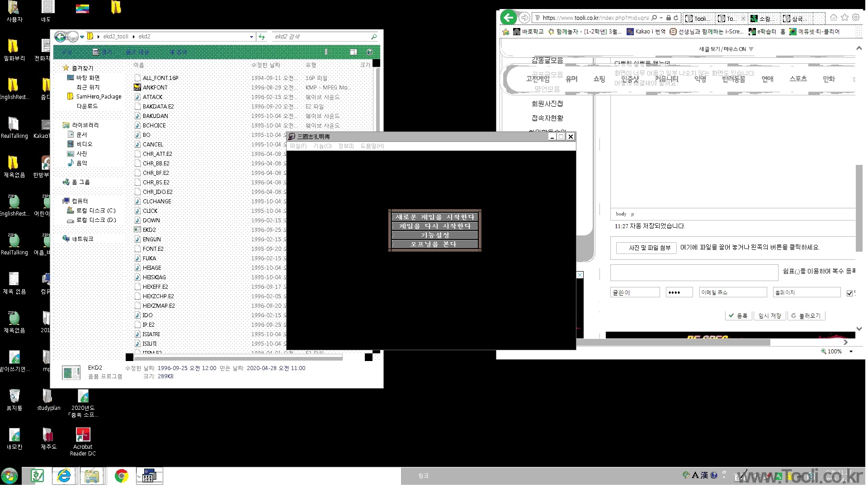Viewport: 868px width, 488px height.
Task: Switch to the first Tooli browser tab
Action: pos(699,18)
